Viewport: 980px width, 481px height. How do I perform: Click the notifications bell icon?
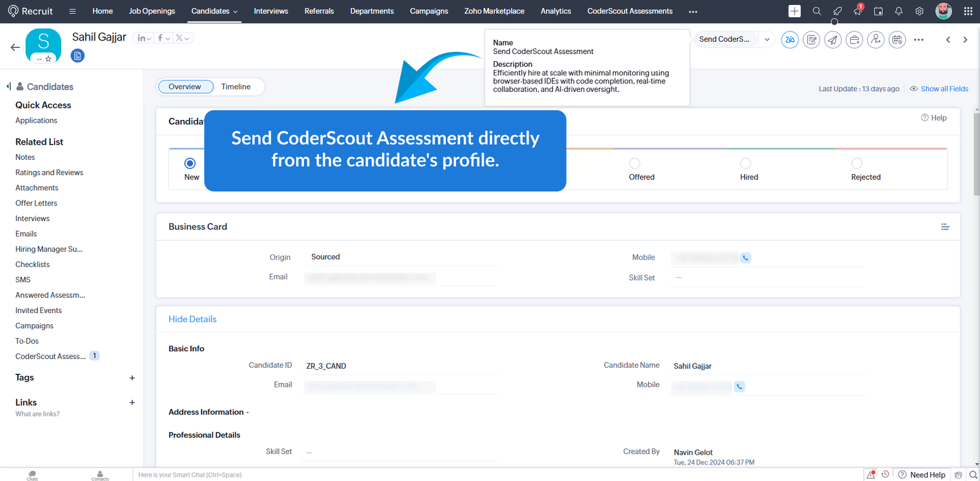[899, 11]
